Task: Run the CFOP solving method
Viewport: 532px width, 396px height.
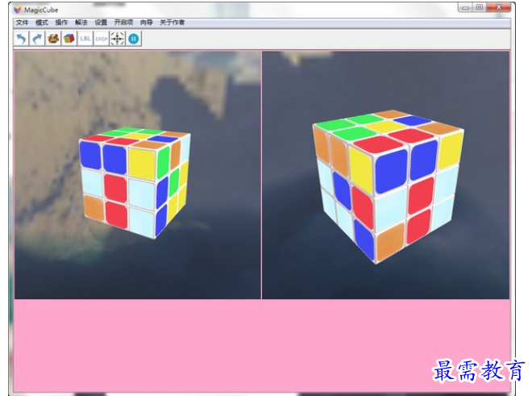Action: click(101, 39)
